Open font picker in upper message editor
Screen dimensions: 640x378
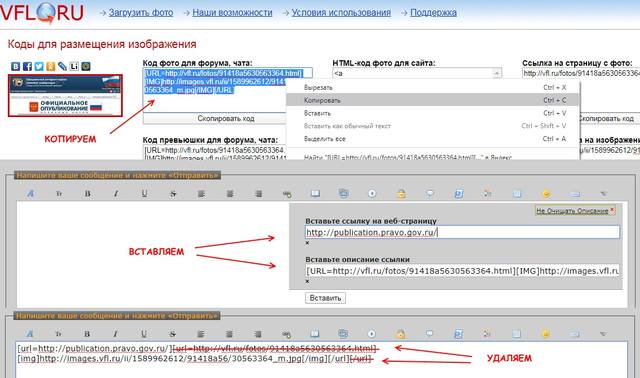31,193
